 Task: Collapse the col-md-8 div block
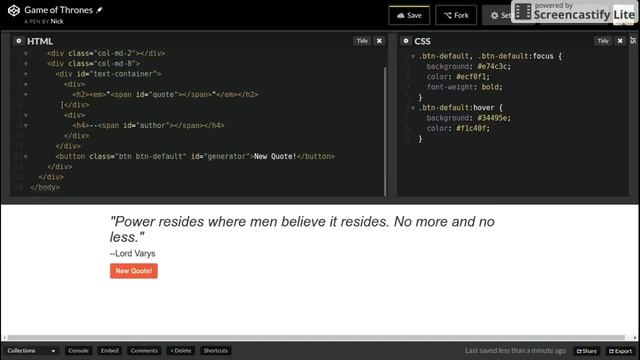[26, 64]
